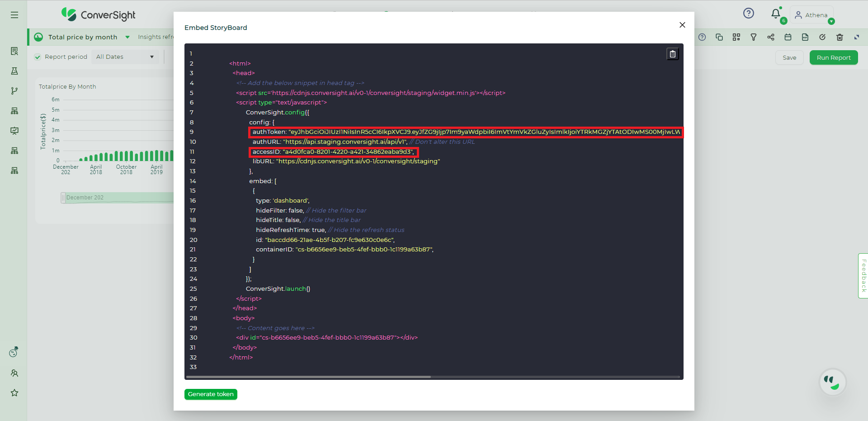Viewport: 868px width, 421px height.
Task: Click the hideTitle: false line
Action: coord(308,220)
